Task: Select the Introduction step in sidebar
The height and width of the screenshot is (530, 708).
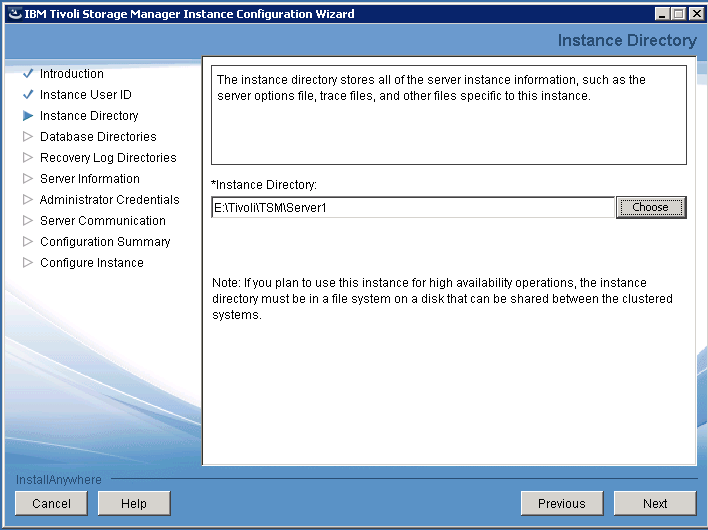Action: [x=72, y=74]
